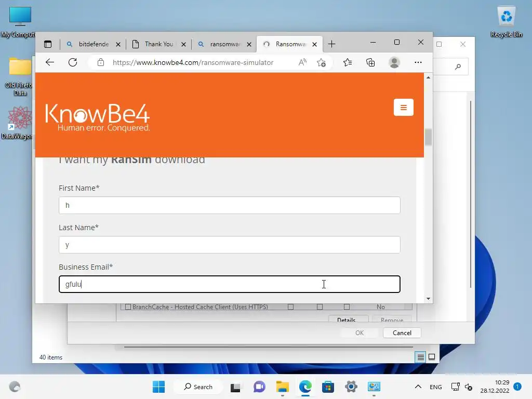532x399 pixels.
Task: Select My Computer desktop icon
Action: [18, 22]
